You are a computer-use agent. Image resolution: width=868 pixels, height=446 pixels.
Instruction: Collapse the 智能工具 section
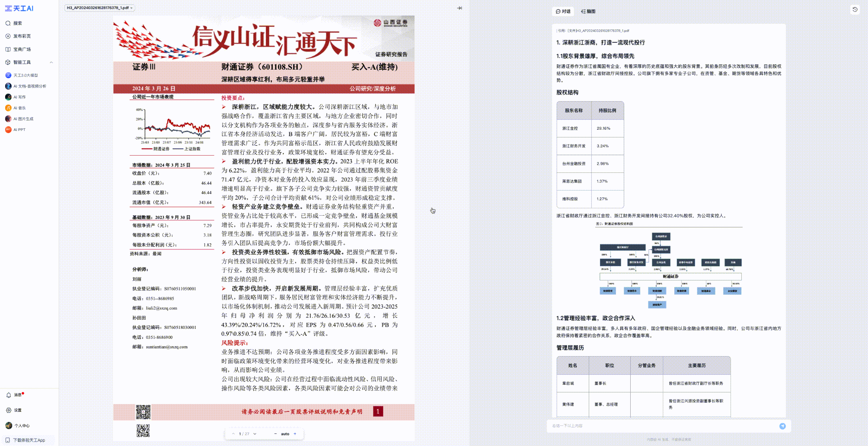pyautogui.click(x=51, y=62)
